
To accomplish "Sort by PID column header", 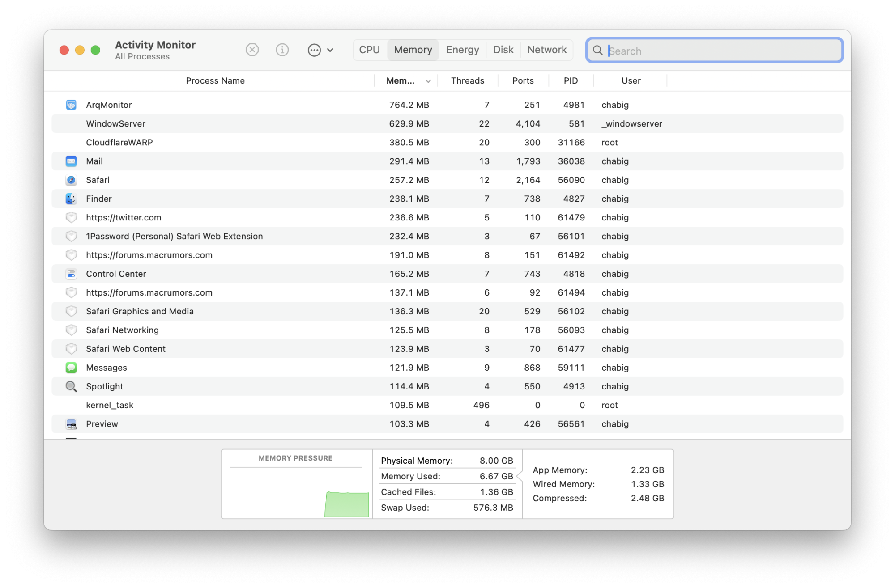I will tap(571, 80).
